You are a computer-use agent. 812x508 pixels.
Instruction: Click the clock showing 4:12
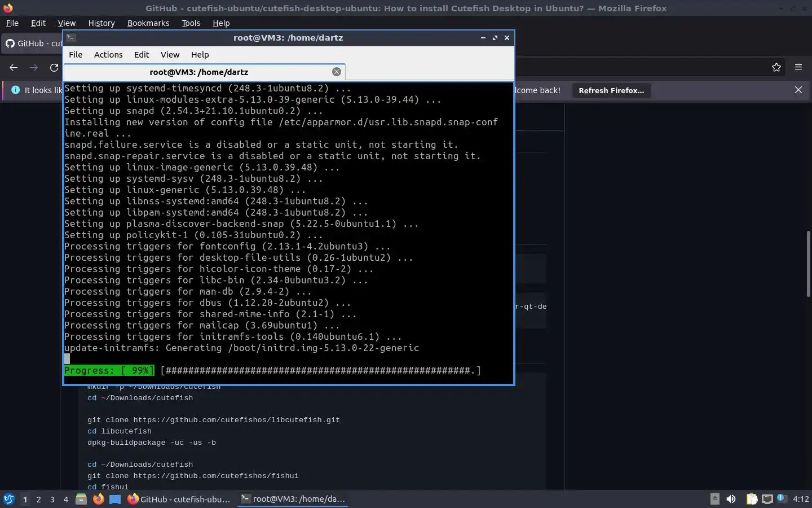pos(801,499)
